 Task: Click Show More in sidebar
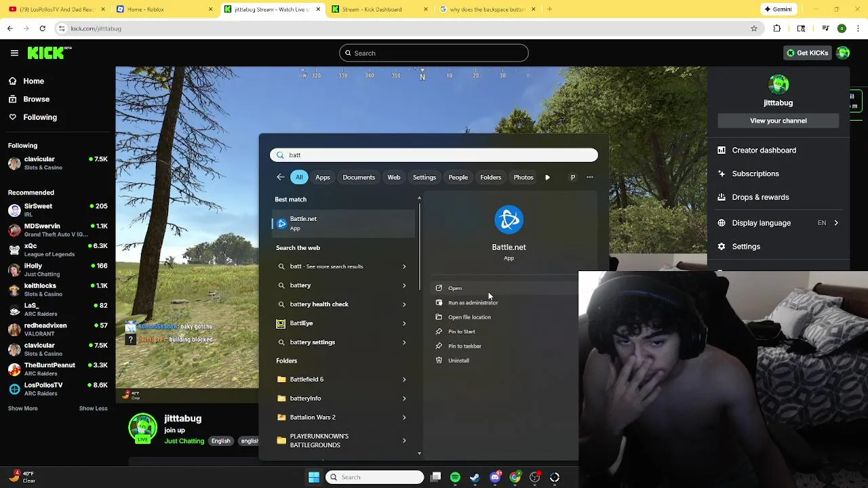coord(23,409)
